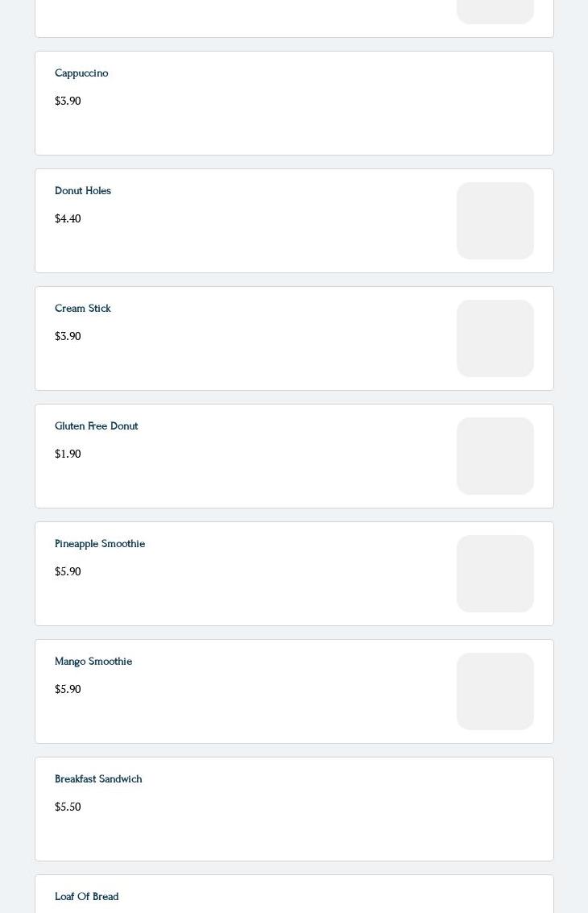Click the $4.40 price for Donut Holes
Image resolution: width=588 pixels, height=913 pixels.
68,219
